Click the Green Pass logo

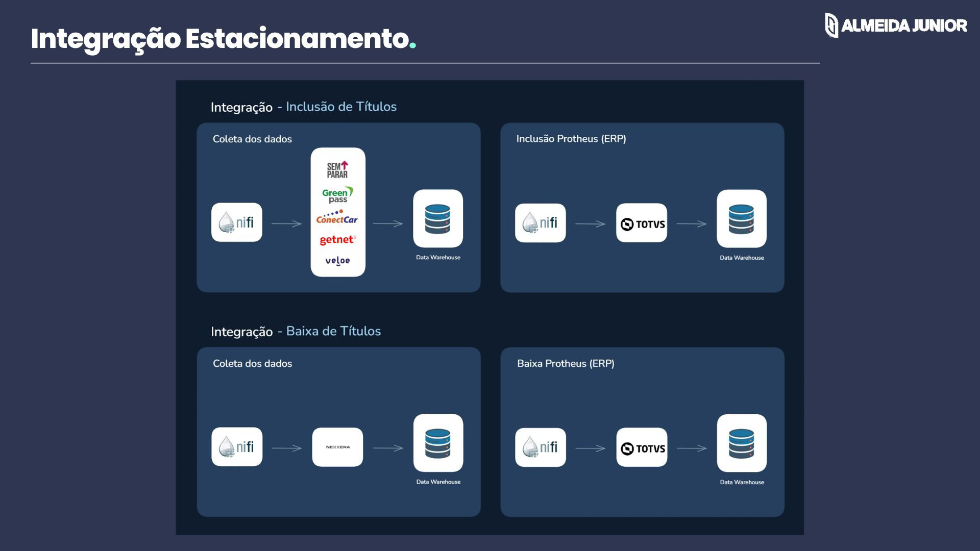pyautogui.click(x=337, y=195)
